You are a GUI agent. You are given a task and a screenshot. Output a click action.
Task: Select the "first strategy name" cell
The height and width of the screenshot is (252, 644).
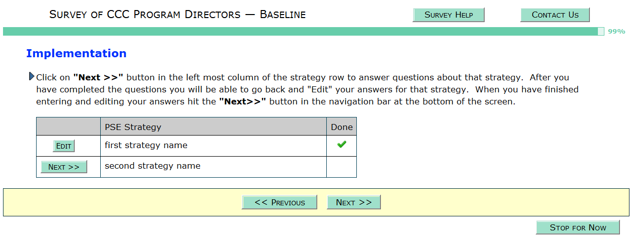213,146
